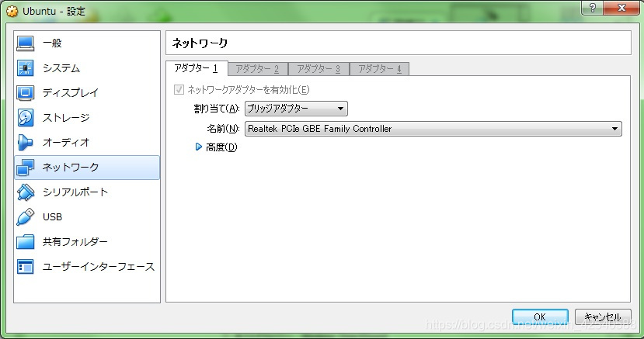Open the USB settings category
The height and width of the screenshot is (339, 644).
pyautogui.click(x=87, y=217)
